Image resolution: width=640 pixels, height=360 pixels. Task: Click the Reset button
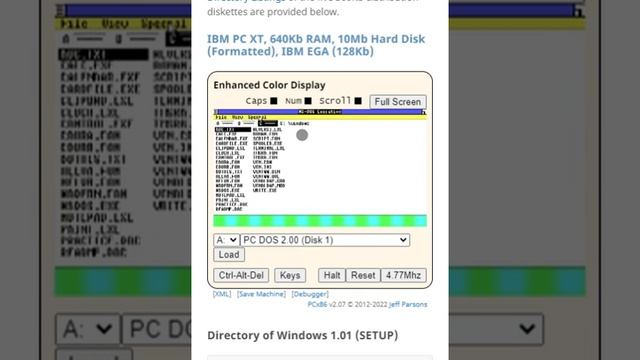(363, 275)
